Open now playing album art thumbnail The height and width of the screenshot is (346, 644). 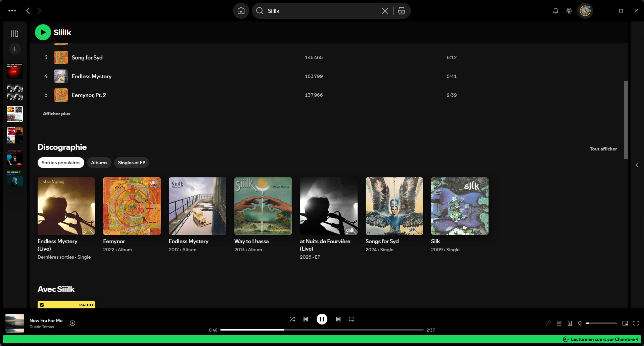[15, 323]
